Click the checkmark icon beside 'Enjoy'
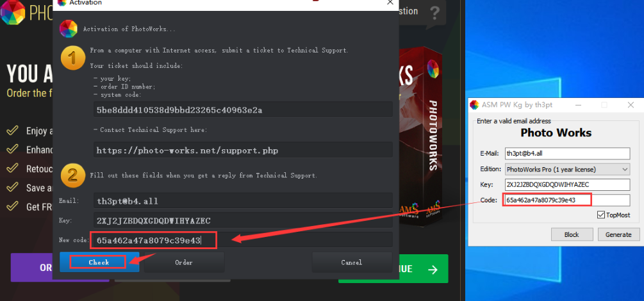The height and width of the screenshot is (301, 644). [12, 131]
